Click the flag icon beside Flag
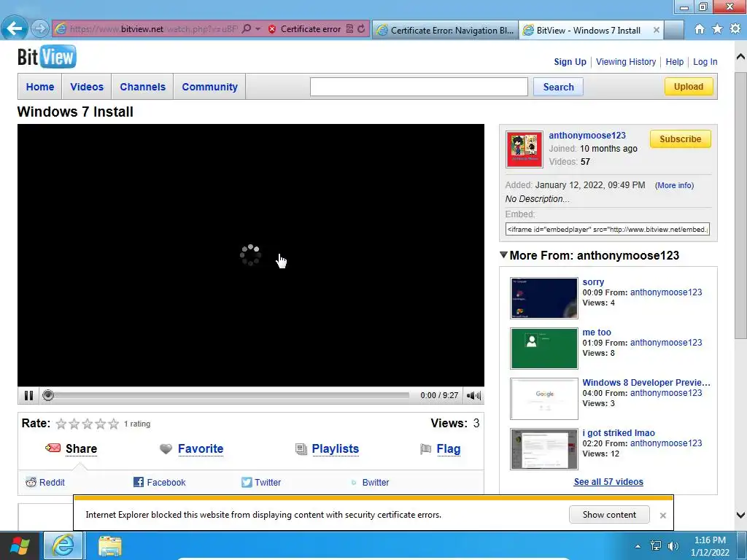 pos(425,449)
